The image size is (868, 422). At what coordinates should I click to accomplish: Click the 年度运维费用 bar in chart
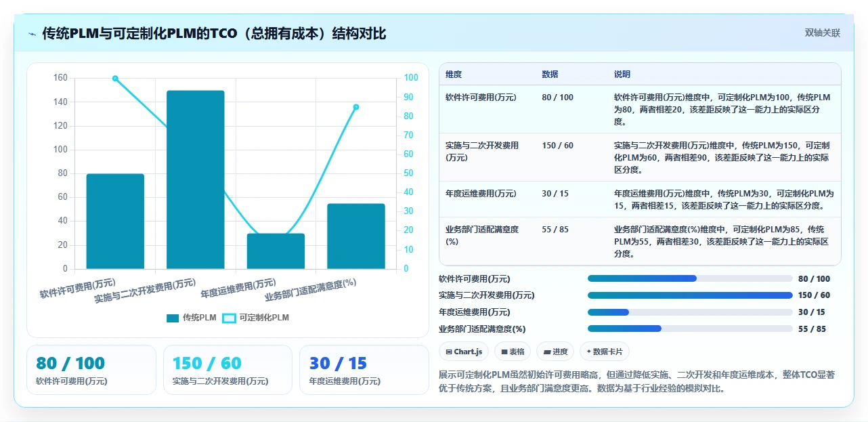pyautogui.click(x=276, y=251)
